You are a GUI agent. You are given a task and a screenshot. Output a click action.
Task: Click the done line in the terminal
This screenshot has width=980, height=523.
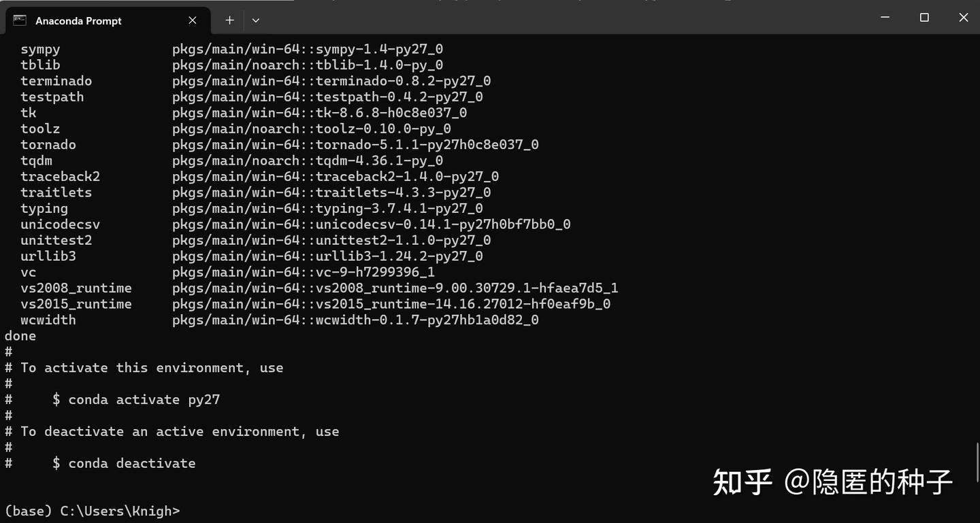[x=20, y=335]
